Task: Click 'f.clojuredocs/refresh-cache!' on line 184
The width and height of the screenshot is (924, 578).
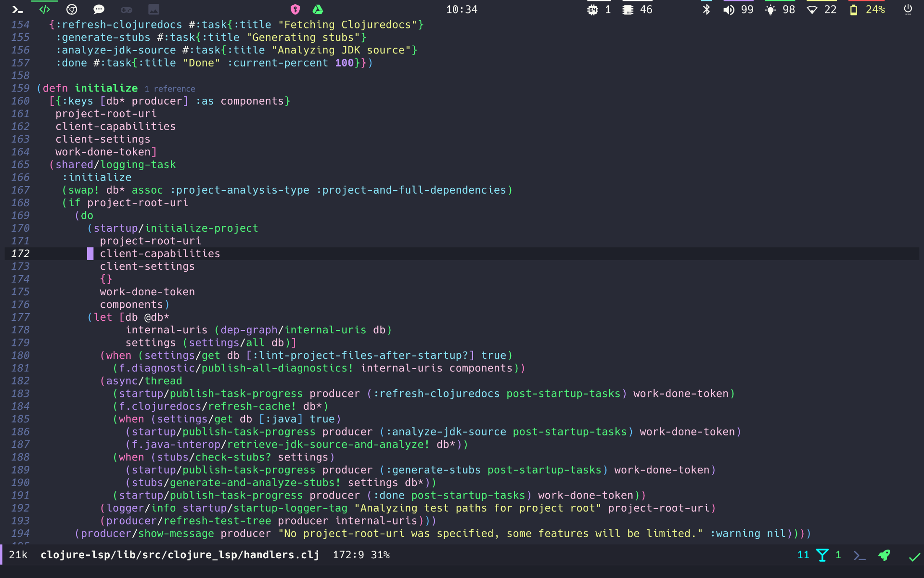Action: pyautogui.click(x=207, y=407)
